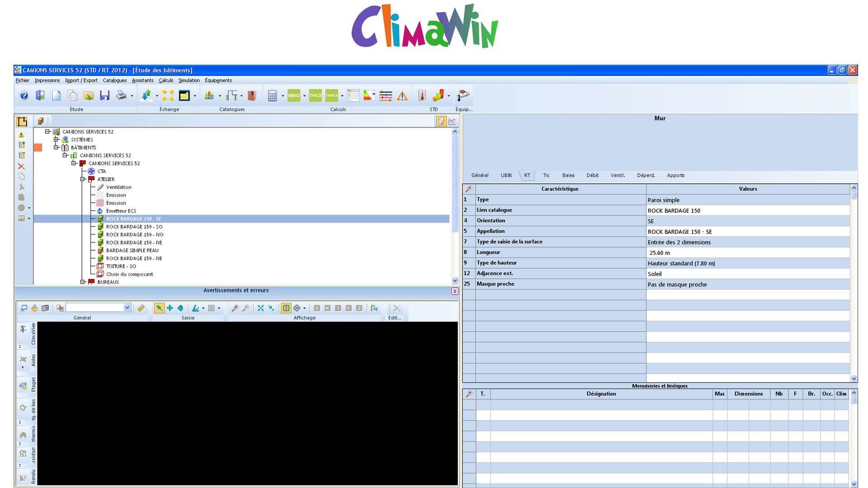The height and width of the screenshot is (488, 868).
Task: Click the calculator icon in Calculs
Action: (x=272, y=95)
